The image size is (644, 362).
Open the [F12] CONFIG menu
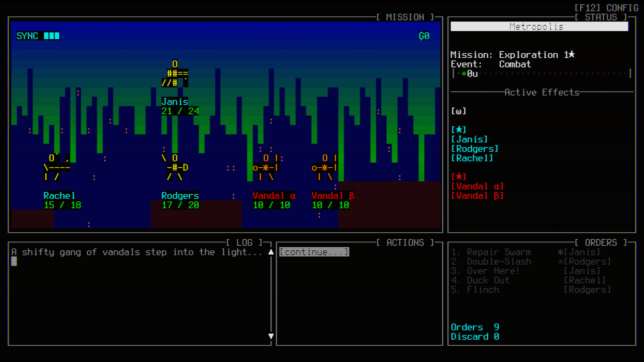(x=607, y=8)
